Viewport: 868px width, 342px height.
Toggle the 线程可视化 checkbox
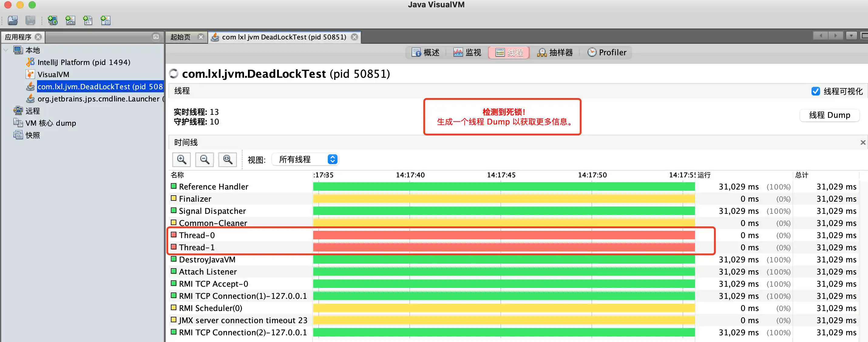[x=815, y=91]
